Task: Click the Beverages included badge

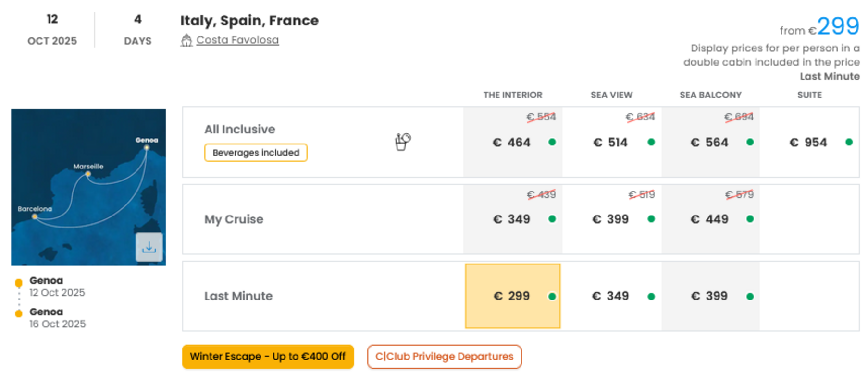Action: click(x=256, y=153)
